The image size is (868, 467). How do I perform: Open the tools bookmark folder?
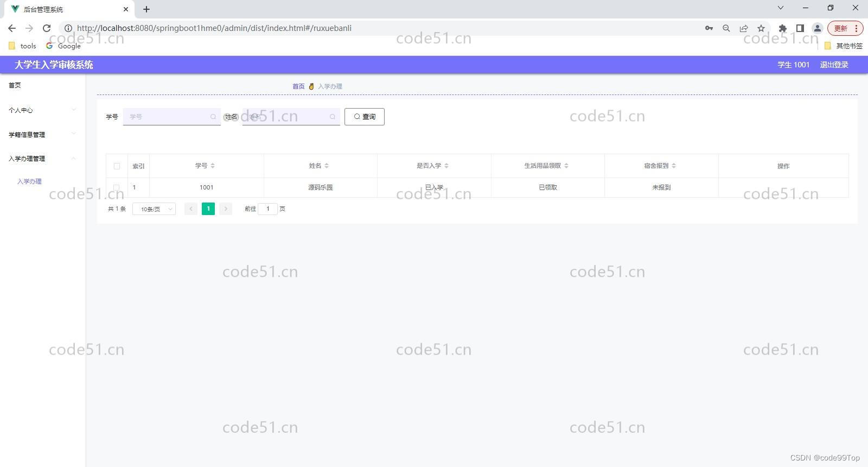[x=22, y=46]
